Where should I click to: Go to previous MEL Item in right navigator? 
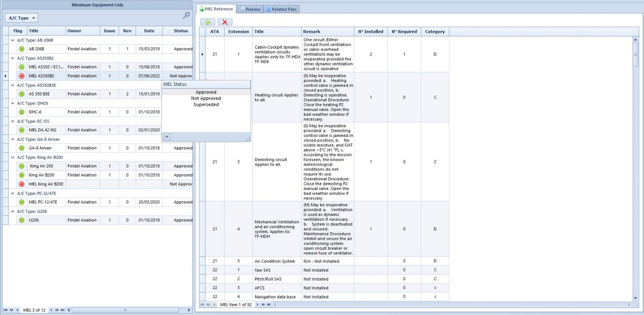click(x=214, y=305)
